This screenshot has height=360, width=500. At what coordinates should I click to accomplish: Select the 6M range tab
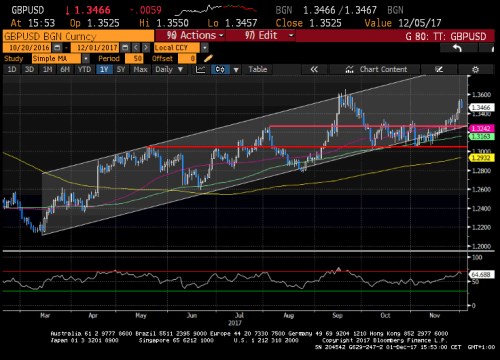[65, 69]
